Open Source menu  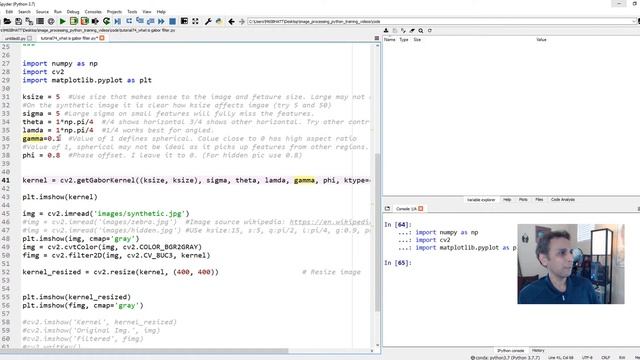(42, 12)
